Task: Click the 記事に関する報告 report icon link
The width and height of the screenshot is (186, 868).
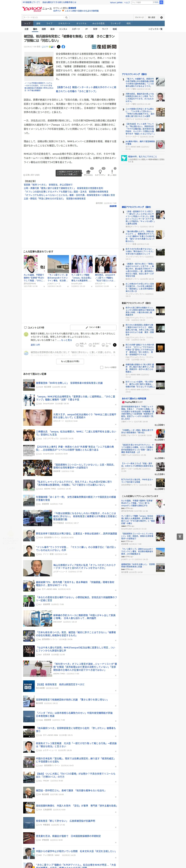Action: coord(32,175)
